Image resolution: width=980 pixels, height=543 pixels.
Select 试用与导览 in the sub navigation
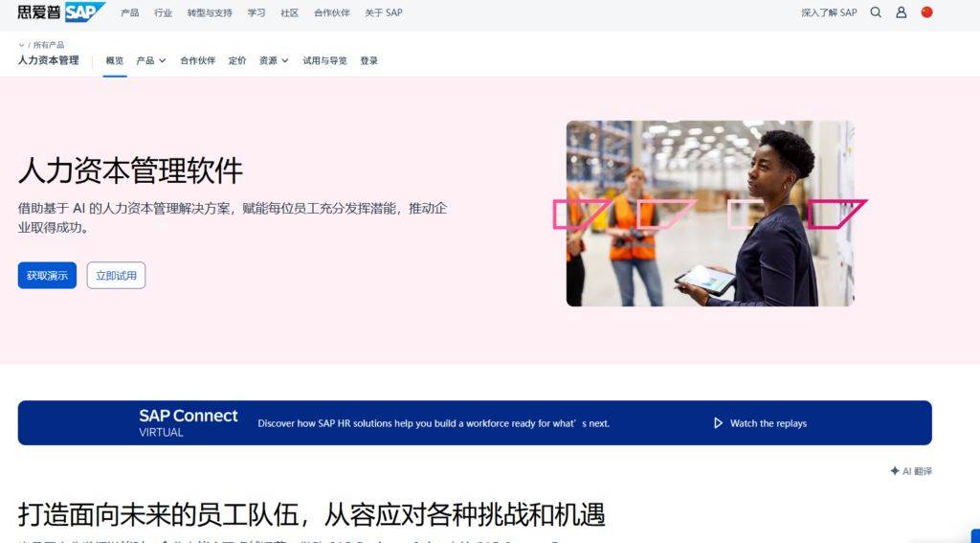325,60
